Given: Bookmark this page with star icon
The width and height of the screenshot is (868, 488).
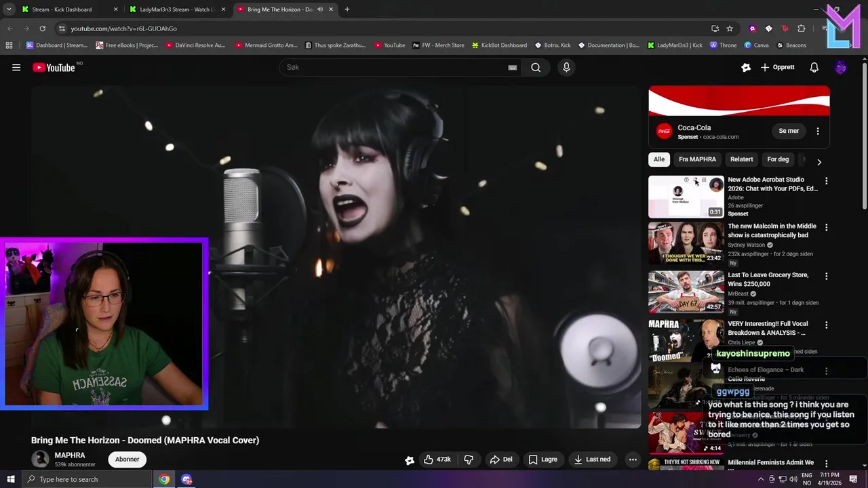Looking at the screenshot, I should coord(730,28).
